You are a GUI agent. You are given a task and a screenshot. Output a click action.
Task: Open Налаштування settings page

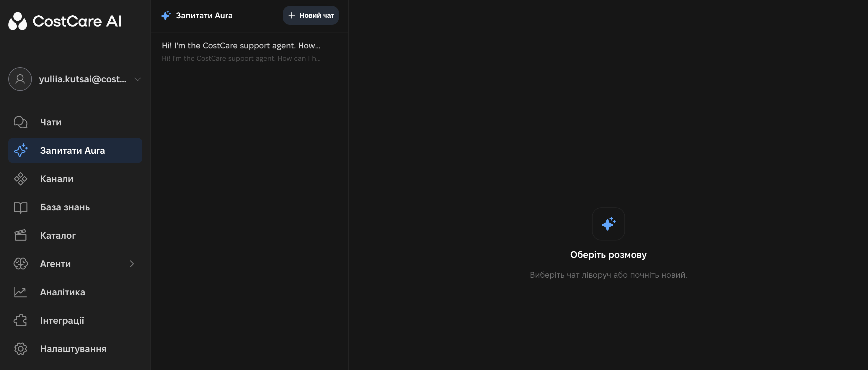point(75,349)
